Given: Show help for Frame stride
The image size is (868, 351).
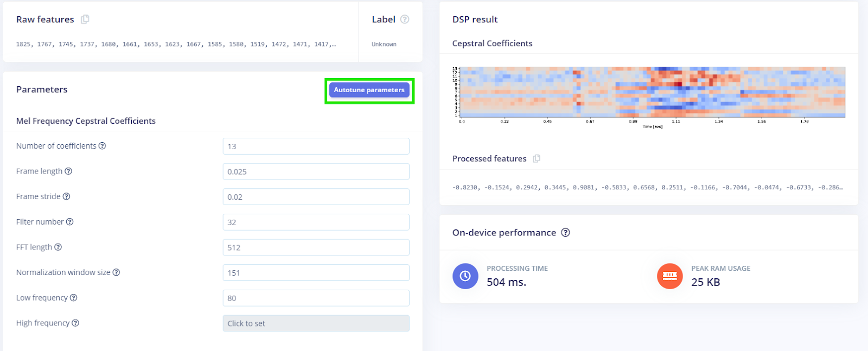Looking at the screenshot, I should point(67,196).
